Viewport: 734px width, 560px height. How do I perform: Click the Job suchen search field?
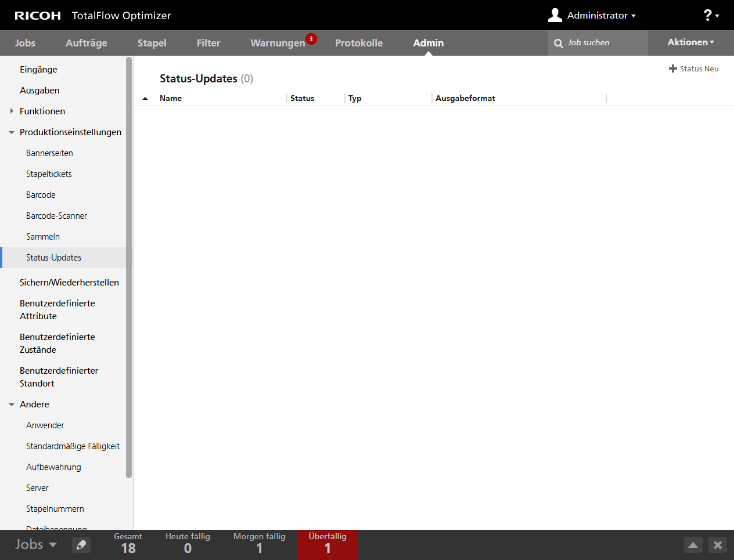[x=604, y=43]
